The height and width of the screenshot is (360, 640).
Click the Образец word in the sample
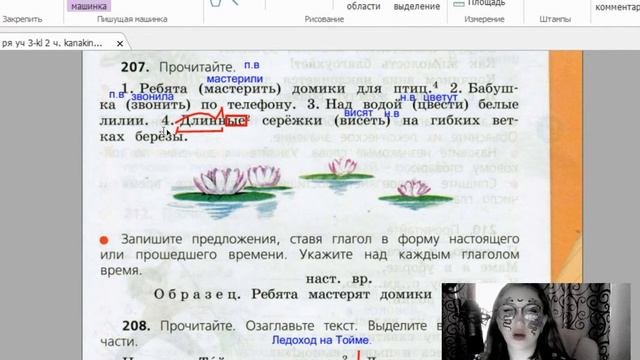coord(197,294)
